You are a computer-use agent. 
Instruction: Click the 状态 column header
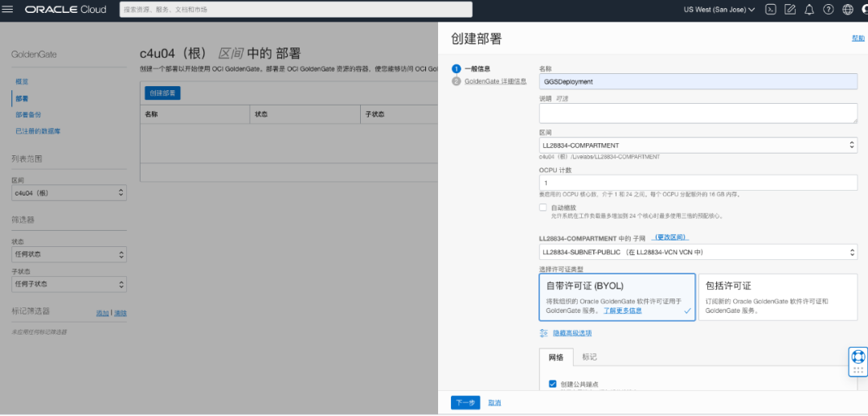261,114
